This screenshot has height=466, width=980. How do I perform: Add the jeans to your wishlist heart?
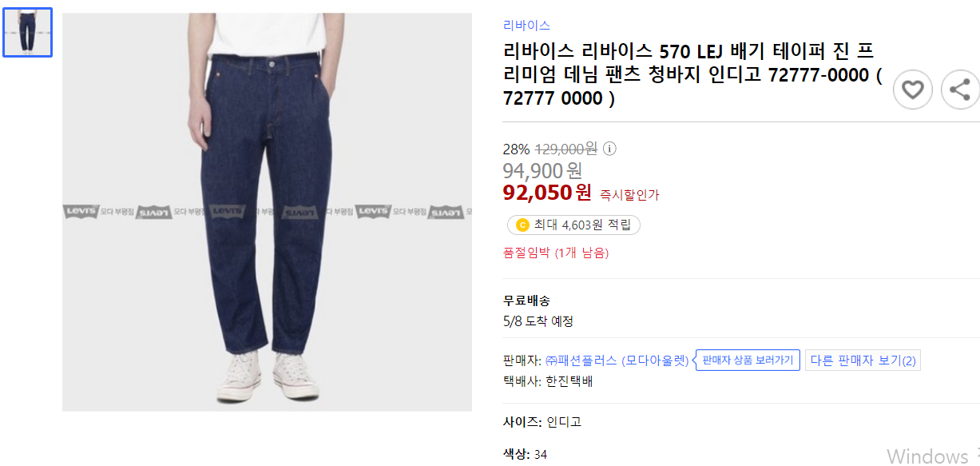click(x=912, y=90)
